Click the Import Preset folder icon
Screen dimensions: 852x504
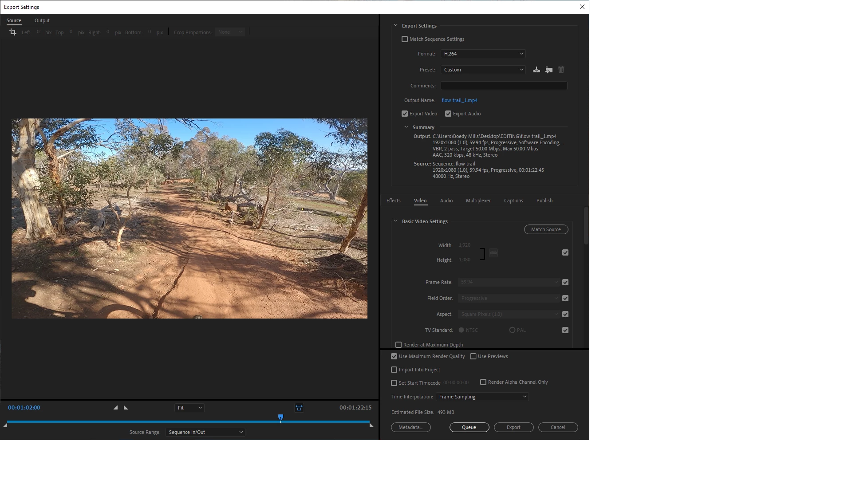point(549,70)
